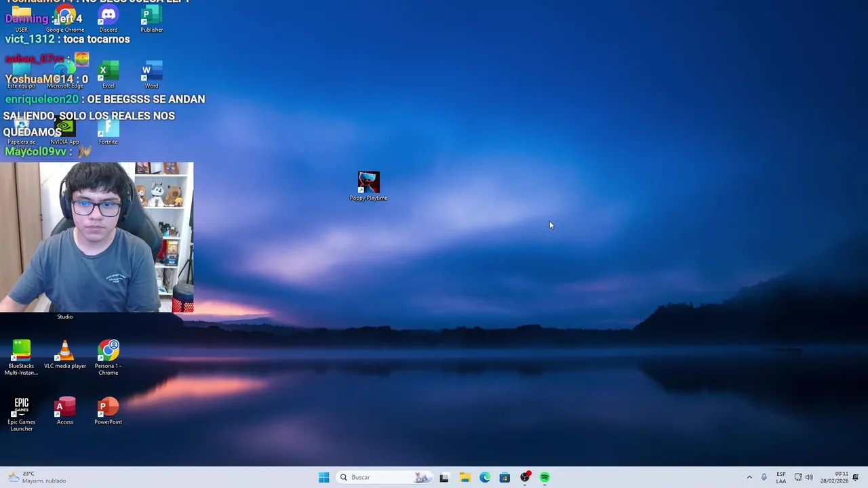868x488 pixels.
Task: Open Microsoft Store from the taskbar
Action: pos(505,477)
